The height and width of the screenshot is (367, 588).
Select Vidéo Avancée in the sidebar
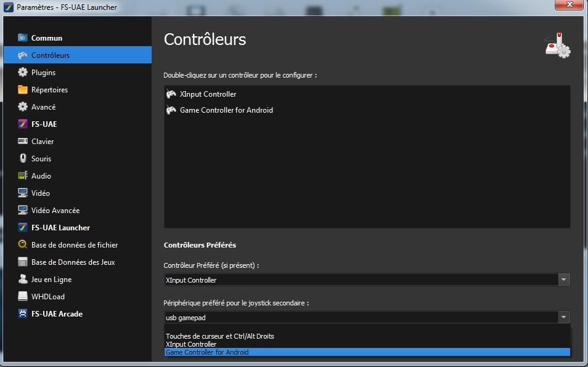click(78, 210)
